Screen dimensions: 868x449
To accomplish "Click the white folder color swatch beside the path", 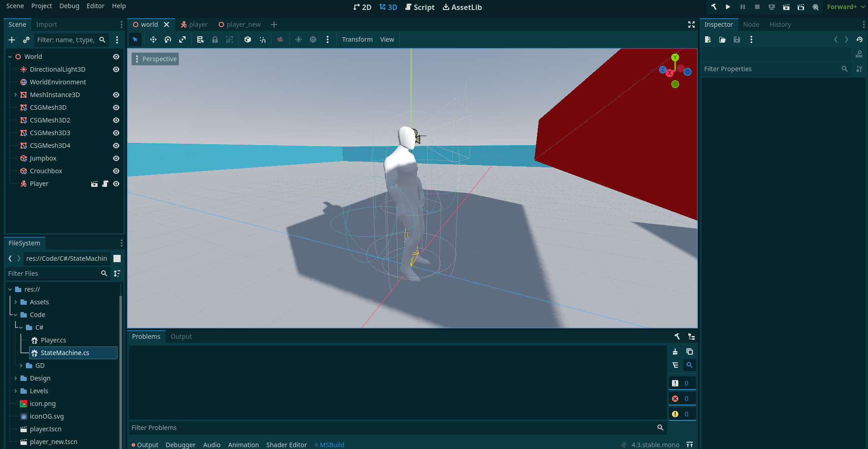I will click(x=117, y=259).
